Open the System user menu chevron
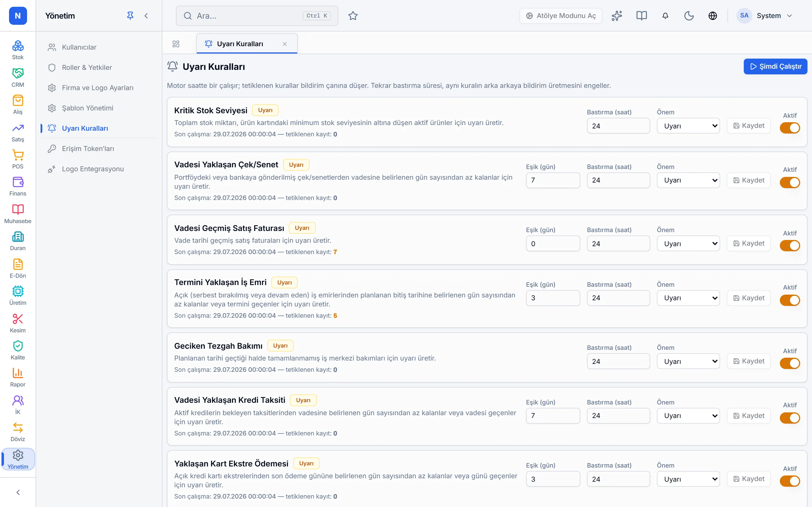 click(x=789, y=16)
